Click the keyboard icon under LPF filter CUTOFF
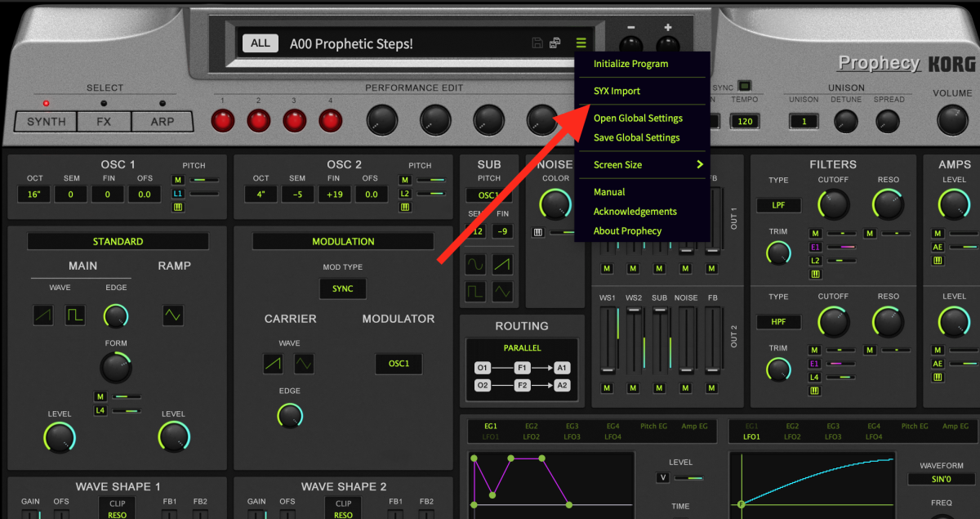This screenshot has height=519, width=980. (x=815, y=275)
